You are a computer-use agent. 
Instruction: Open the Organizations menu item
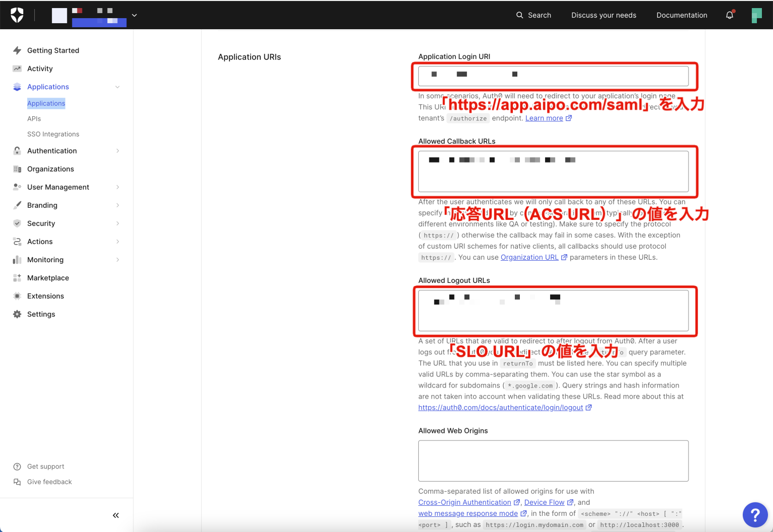pyautogui.click(x=50, y=169)
